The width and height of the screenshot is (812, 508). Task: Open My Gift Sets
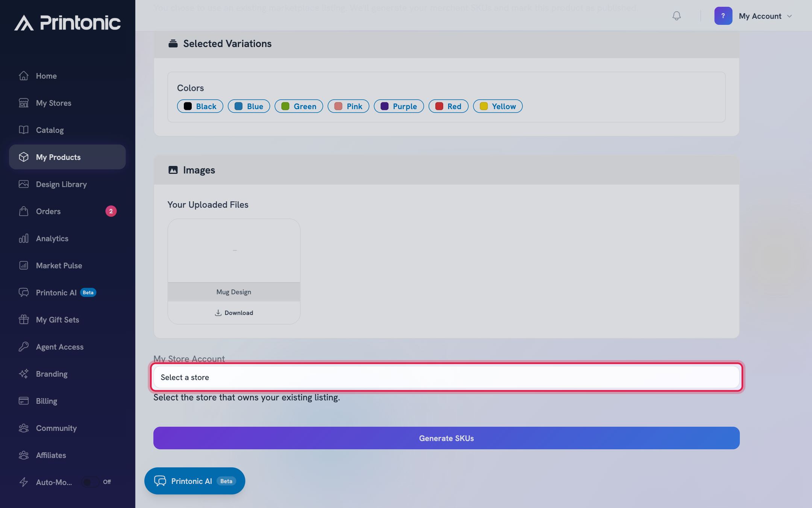67,319
